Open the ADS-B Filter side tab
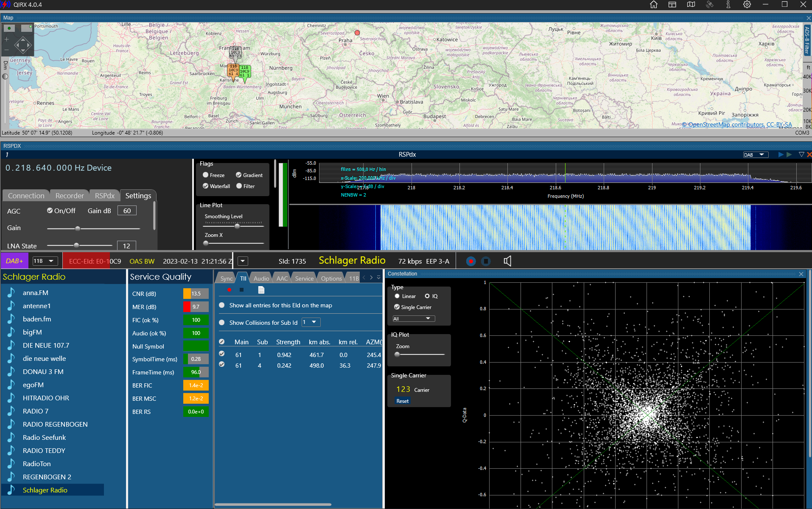This screenshot has height=509, width=812. (x=807, y=40)
